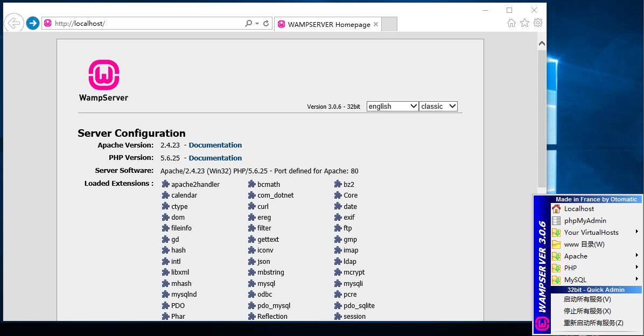Click the mbstring extension text

(x=271, y=272)
